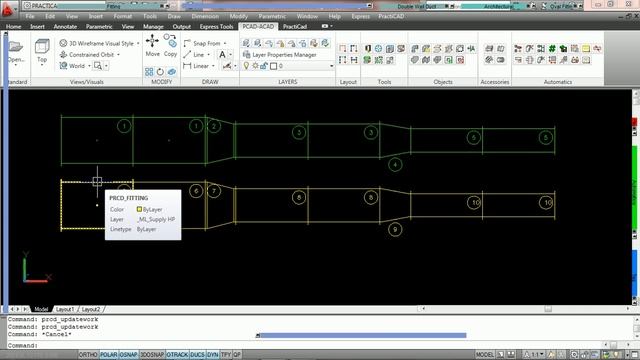Click the first icon in Automatics panel top row
The height and width of the screenshot is (360, 640).
pos(518,49)
